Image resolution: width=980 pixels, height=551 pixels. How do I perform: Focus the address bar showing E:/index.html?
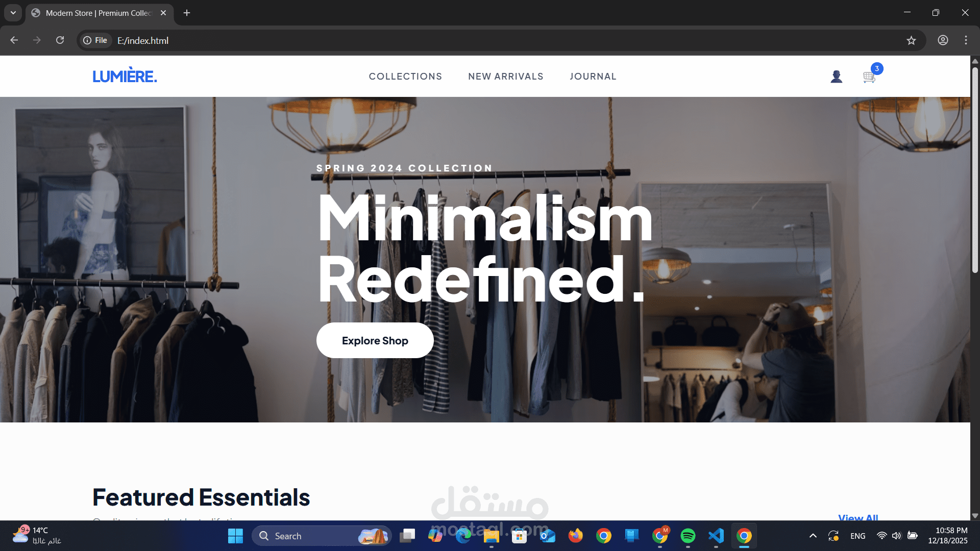point(505,40)
